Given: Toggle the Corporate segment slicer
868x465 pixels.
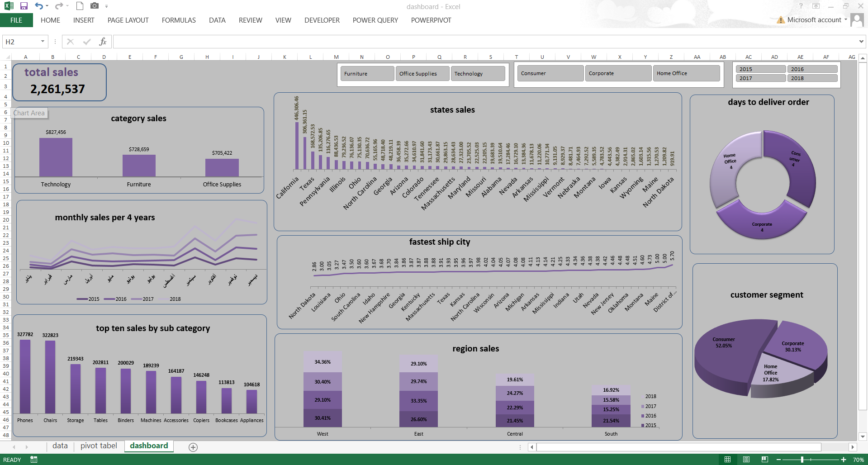Looking at the screenshot, I should coord(617,73).
